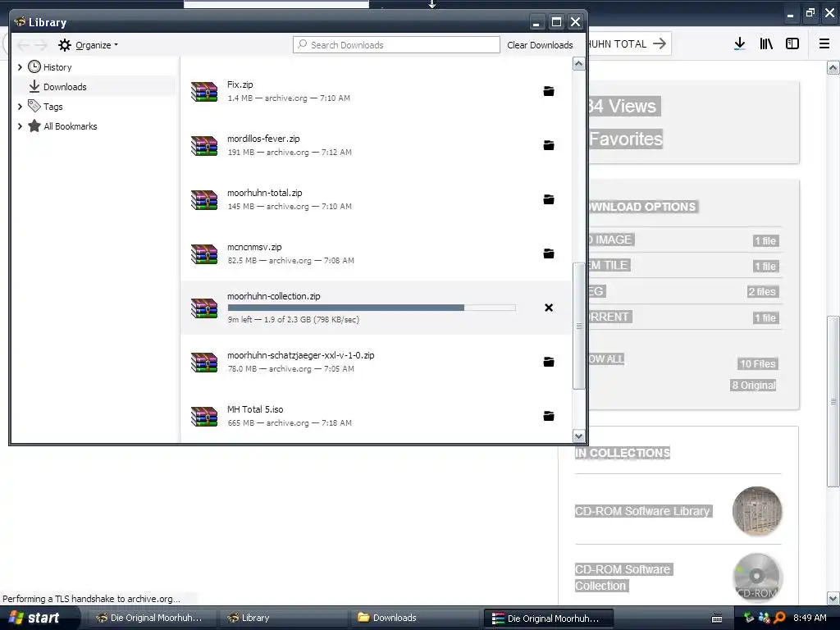The image size is (840, 630).
Task: Switch to Library taskbar item
Action: 285,618
